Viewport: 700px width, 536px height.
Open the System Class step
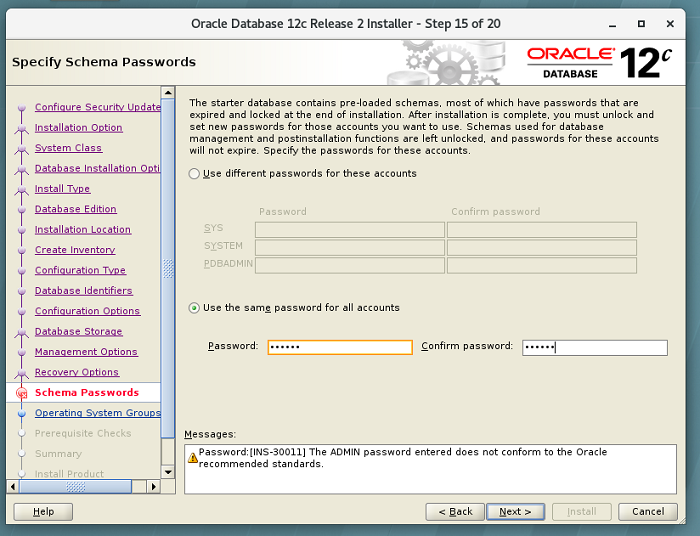68,148
